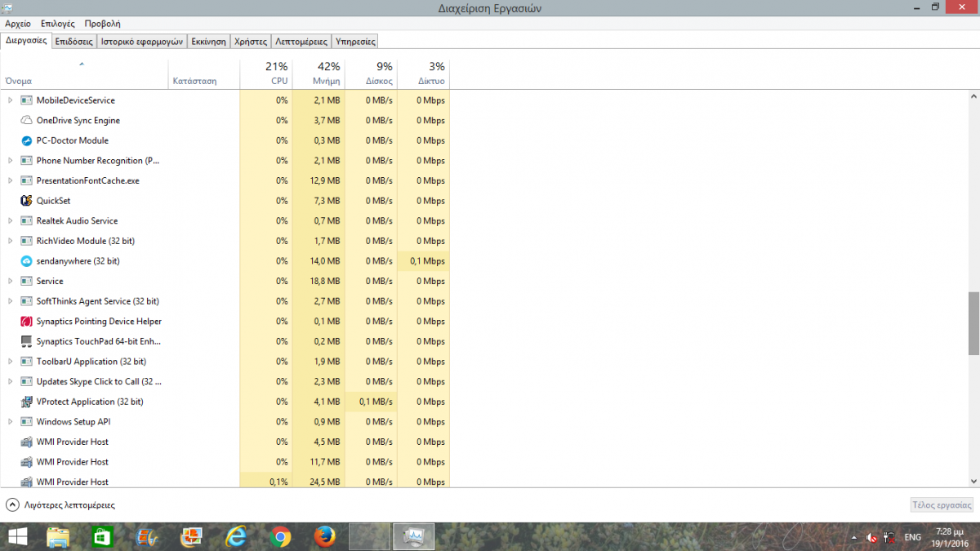Click the Windows Setup API process icon
Screen dimensions: 980x551
pyautogui.click(x=26, y=422)
